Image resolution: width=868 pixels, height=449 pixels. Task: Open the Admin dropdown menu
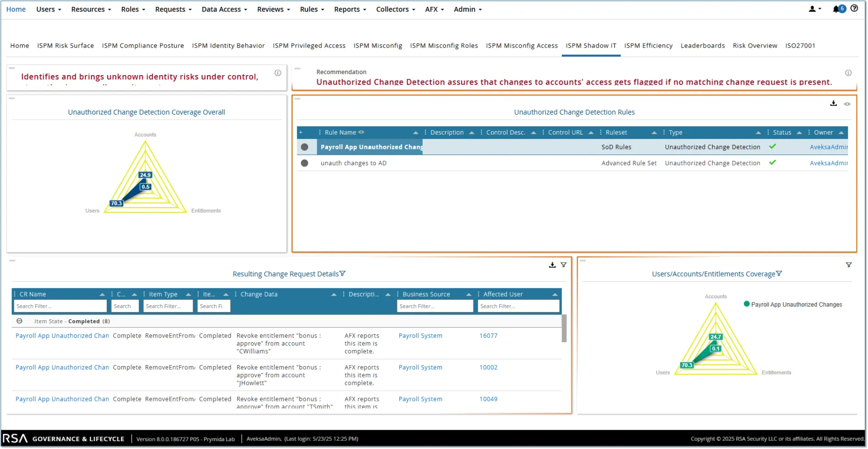[467, 9]
